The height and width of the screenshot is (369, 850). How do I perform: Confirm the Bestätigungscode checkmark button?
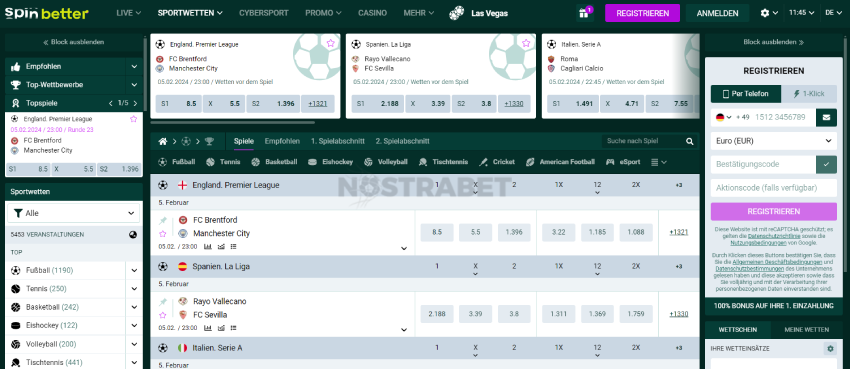click(826, 164)
